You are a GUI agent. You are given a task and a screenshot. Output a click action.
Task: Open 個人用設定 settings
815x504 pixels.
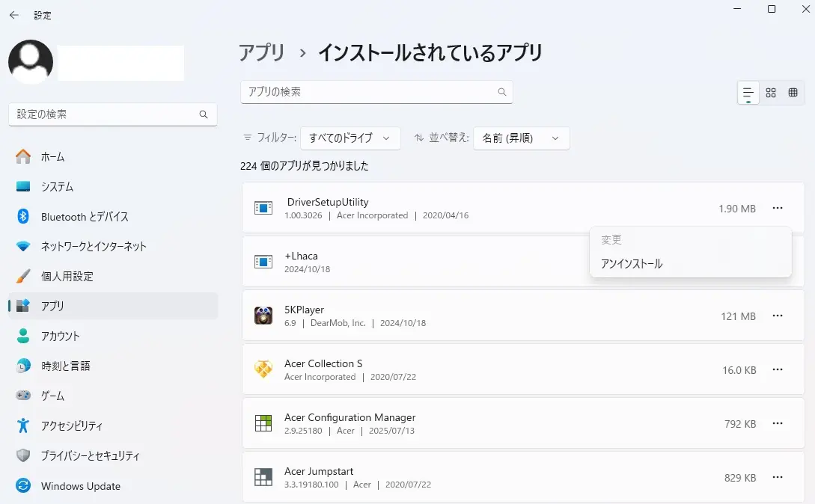(113, 277)
